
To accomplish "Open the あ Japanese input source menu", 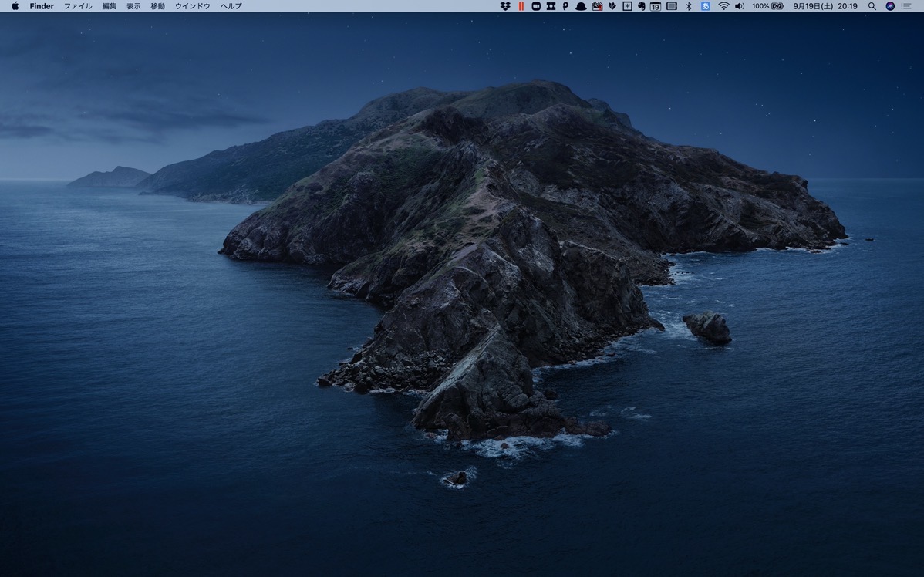I will click(705, 6).
